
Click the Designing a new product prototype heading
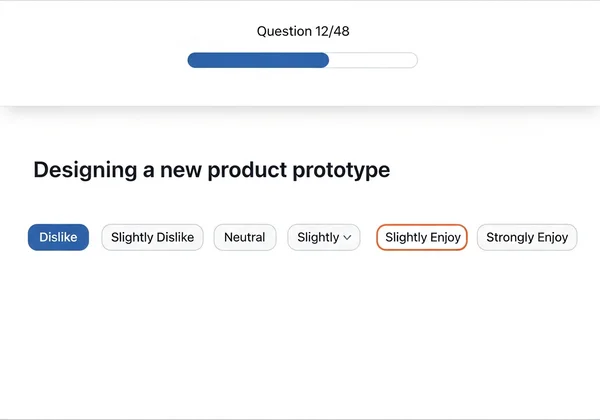(x=211, y=170)
